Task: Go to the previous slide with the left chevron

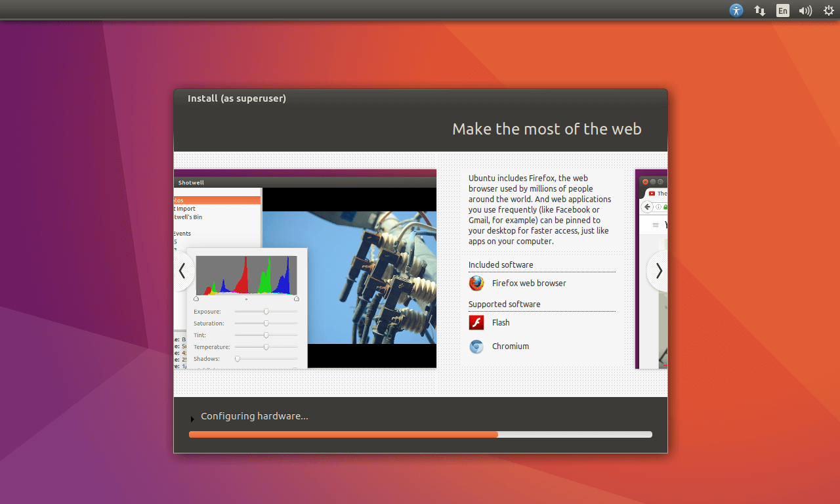Action: coord(182,270)
